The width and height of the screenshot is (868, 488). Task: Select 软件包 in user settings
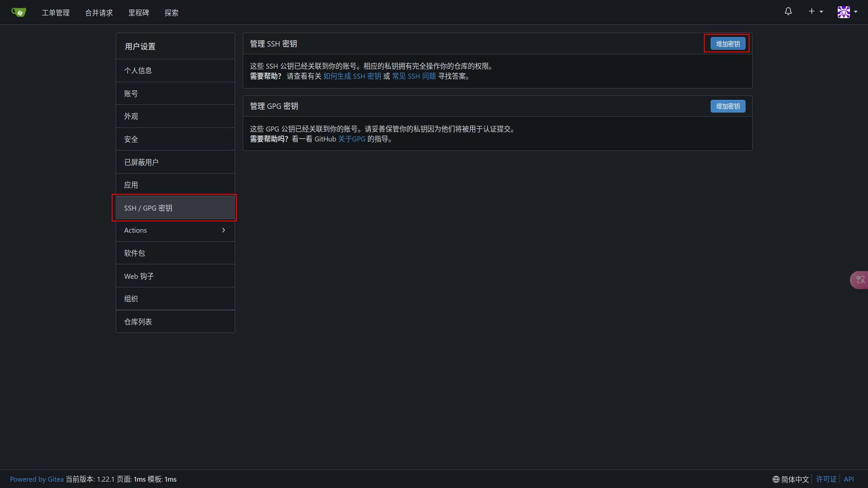pyautogui.click(x=175, y=253)
